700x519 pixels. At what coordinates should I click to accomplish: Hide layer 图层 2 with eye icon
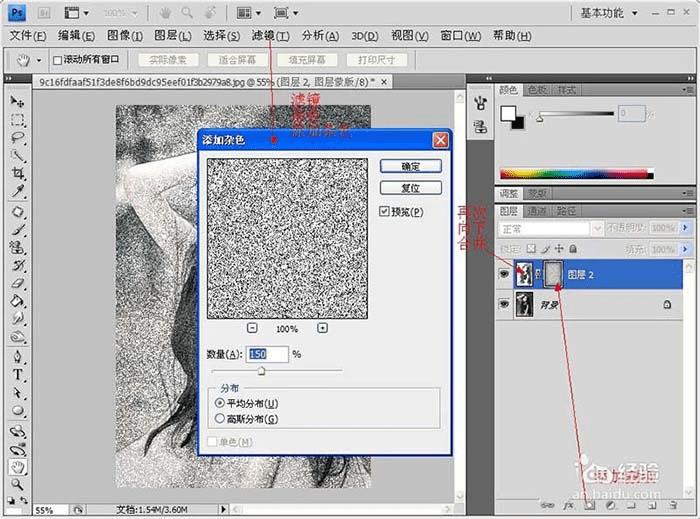click(504, 274)
